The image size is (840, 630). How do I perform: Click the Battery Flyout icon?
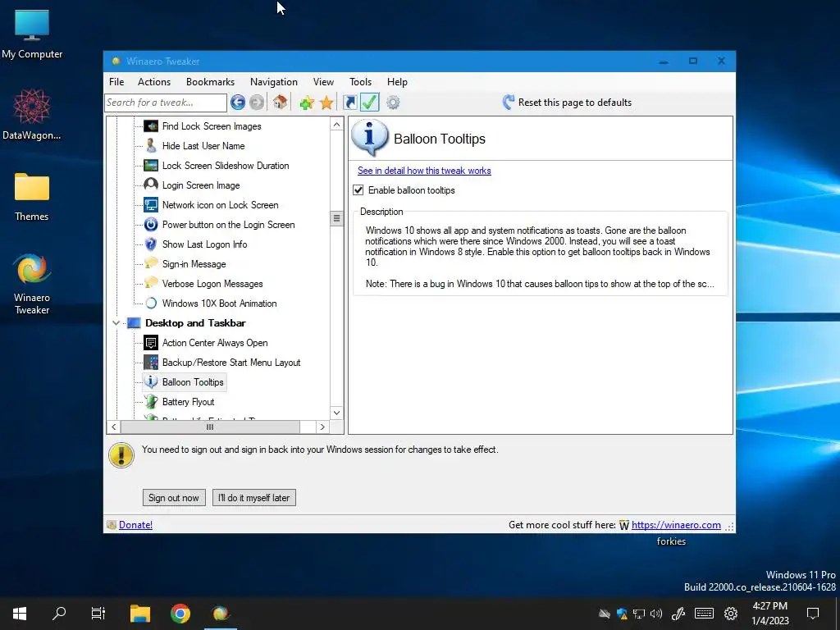(151, 401)
